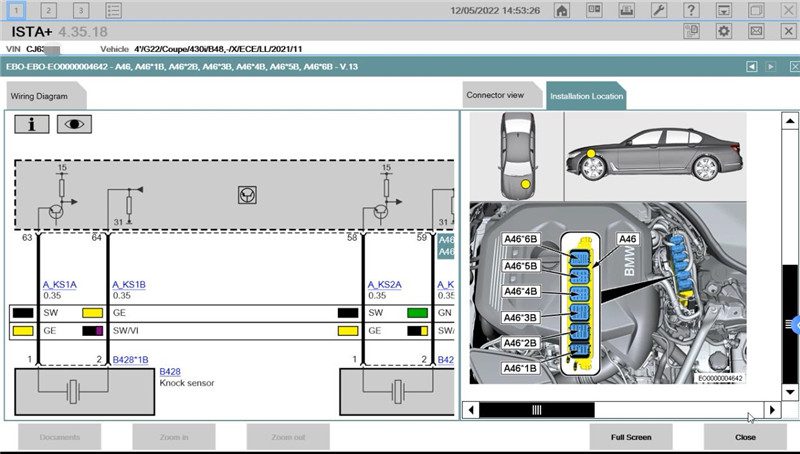Open the copy documents icon beside settings

[691, 31]
